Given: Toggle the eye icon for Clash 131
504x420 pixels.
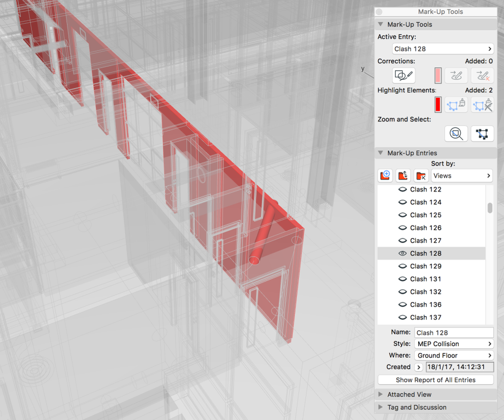Looking at the screenshot, I should click(403, 279).
